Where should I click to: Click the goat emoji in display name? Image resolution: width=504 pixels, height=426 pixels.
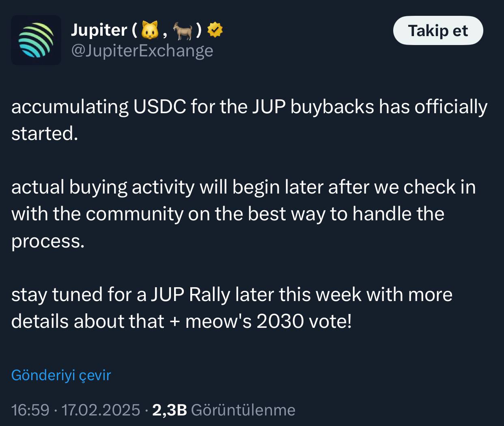[x=183, y=30]
